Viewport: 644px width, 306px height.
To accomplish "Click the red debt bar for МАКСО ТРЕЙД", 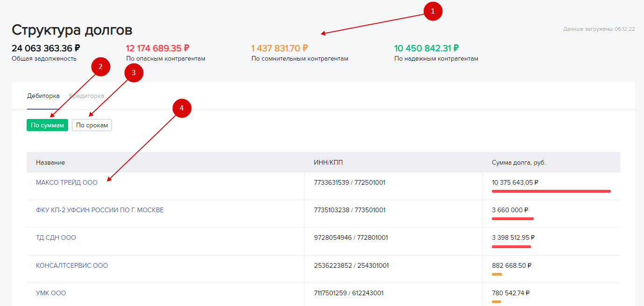I will coord(551,191).
